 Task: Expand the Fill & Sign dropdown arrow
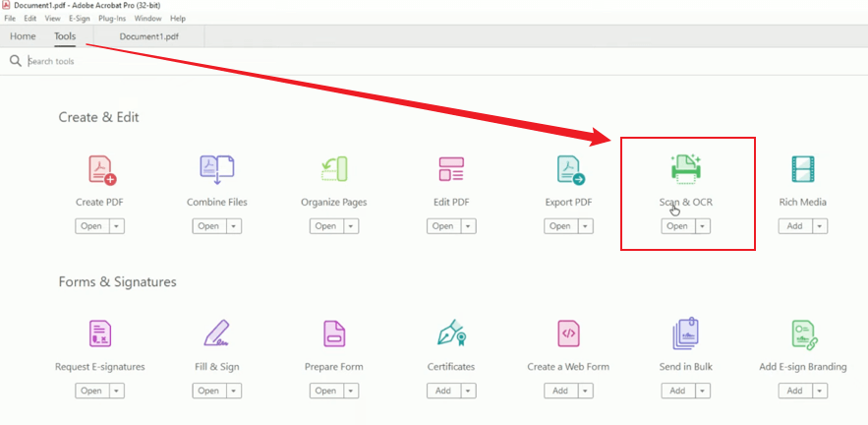click(x=234, y=391)
